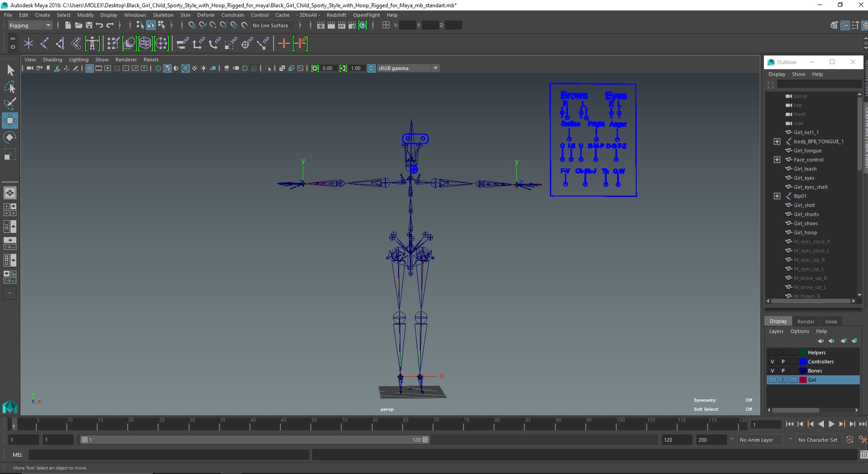Click Play forwards button
The width and height of the screenshot is (868, 474).
(x=831, y=424)
